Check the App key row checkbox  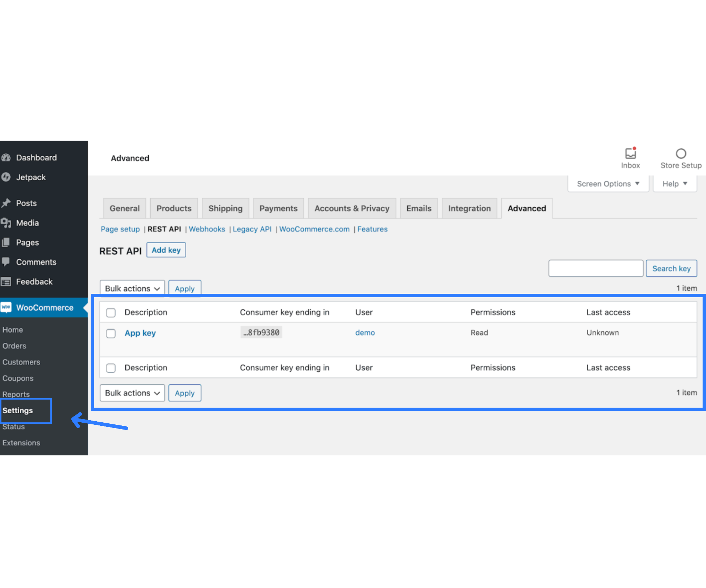(x=111, y=333)
